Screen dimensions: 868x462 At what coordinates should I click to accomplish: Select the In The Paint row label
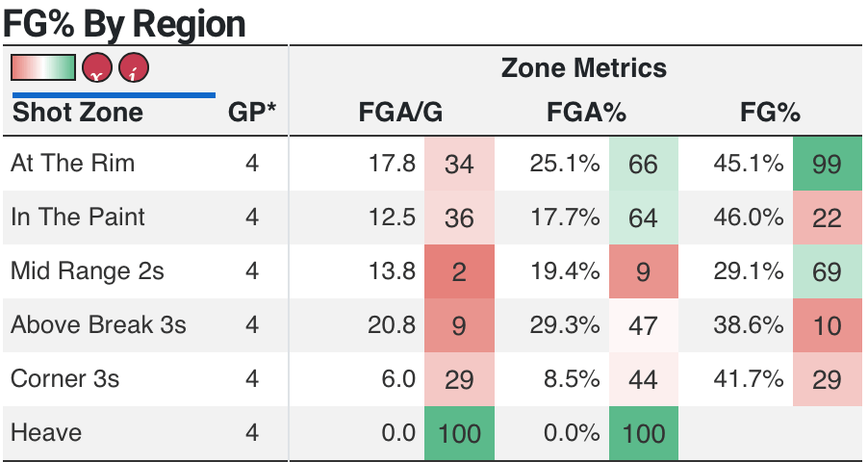click(78, 218)
